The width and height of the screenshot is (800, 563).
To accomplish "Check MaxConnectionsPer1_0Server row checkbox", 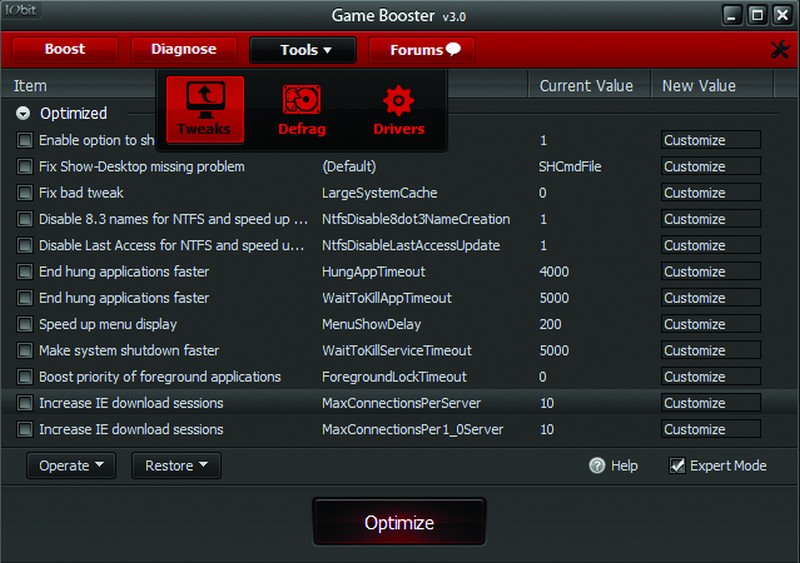I will point(24,429).
